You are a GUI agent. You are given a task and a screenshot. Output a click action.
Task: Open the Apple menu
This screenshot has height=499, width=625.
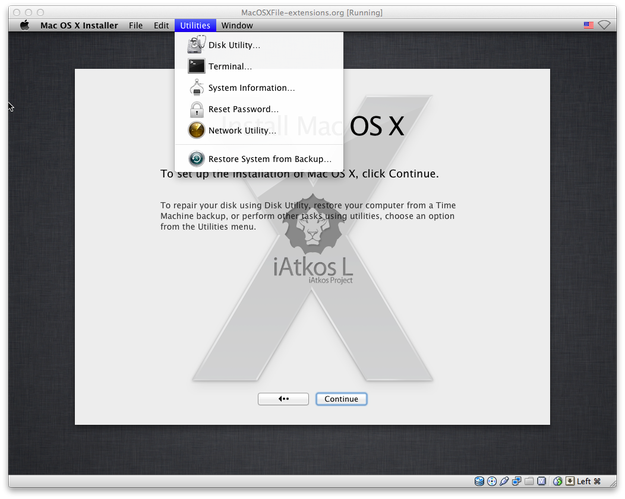[25, 25]
